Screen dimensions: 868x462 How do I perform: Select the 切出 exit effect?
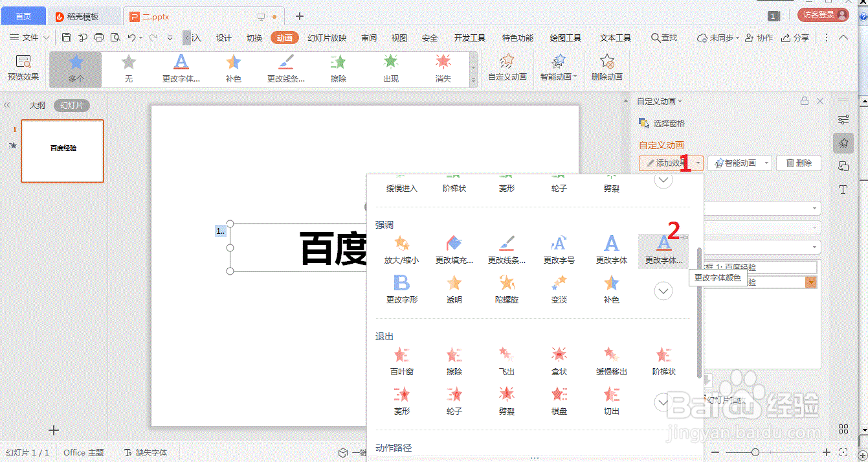612,401
